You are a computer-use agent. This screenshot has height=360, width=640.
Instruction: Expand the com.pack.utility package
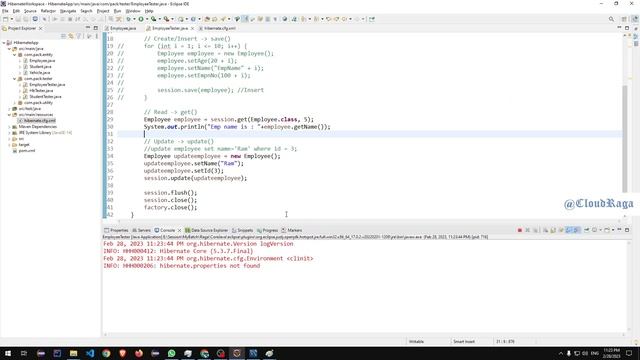[x=15, y=102]
